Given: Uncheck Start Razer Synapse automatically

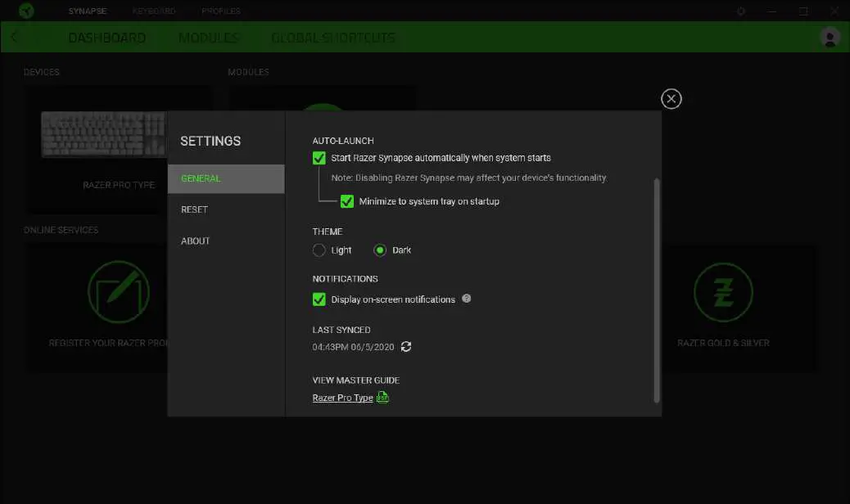Looking at the screenshot, I should [319, 158].
